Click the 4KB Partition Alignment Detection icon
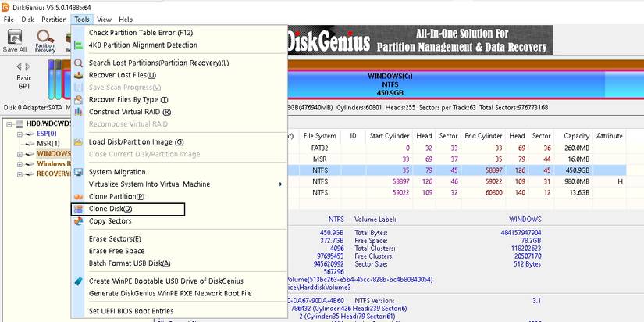644x322 pixels. pyautogui.click(x=78, y=45)
